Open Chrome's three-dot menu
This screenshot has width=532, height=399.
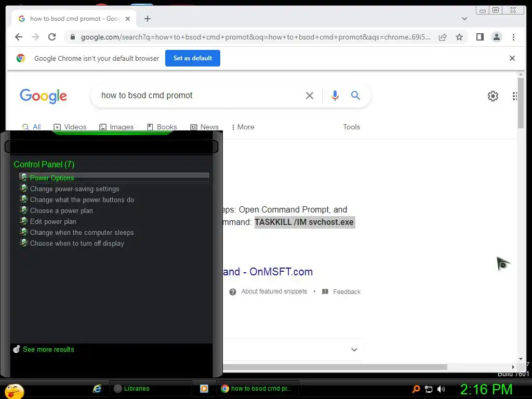(x=513, y=37)
